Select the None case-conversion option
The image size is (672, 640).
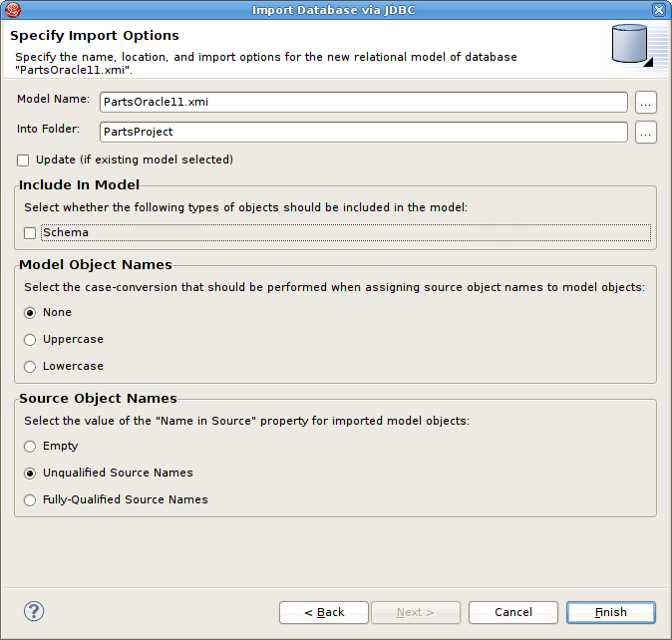click(30, 313)
